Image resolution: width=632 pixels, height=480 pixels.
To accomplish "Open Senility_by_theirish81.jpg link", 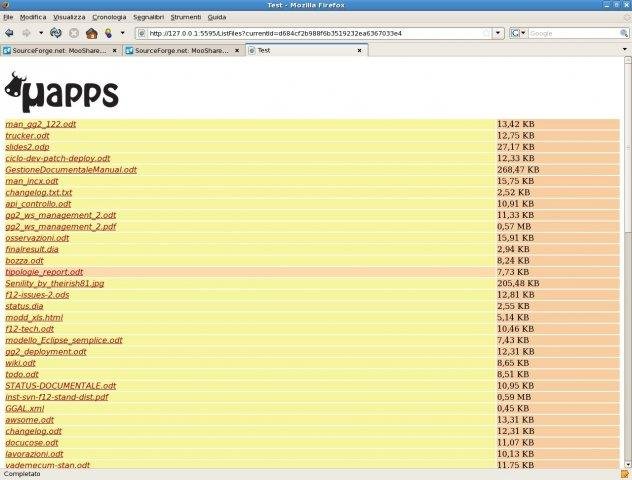I will (55, 283).
